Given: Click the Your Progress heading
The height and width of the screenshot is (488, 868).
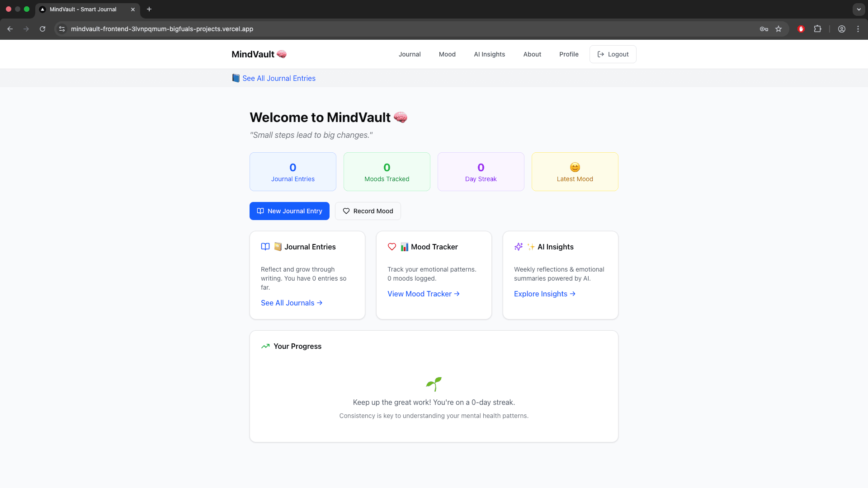Looking at the screenshot, I should click(x=297, y=346).
